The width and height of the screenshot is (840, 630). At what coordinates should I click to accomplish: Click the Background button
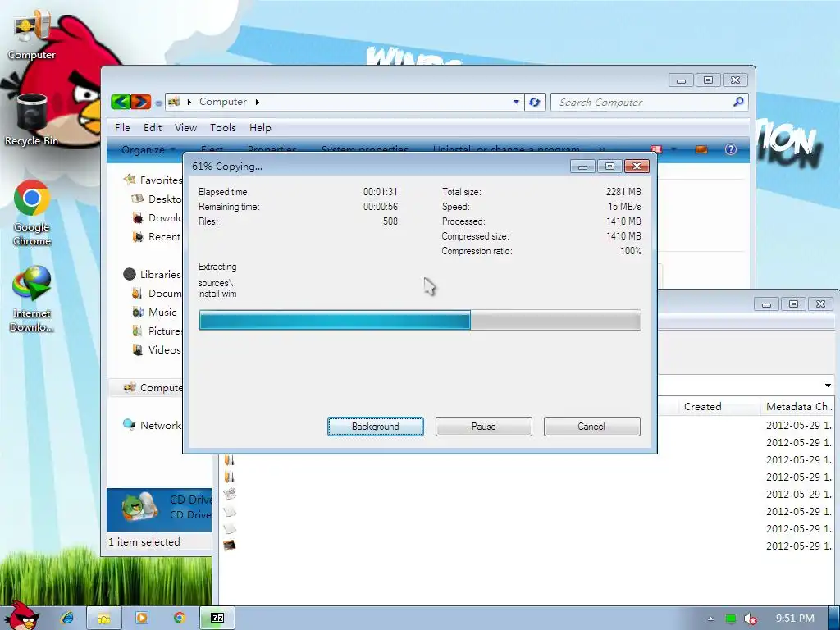(375, 427)
